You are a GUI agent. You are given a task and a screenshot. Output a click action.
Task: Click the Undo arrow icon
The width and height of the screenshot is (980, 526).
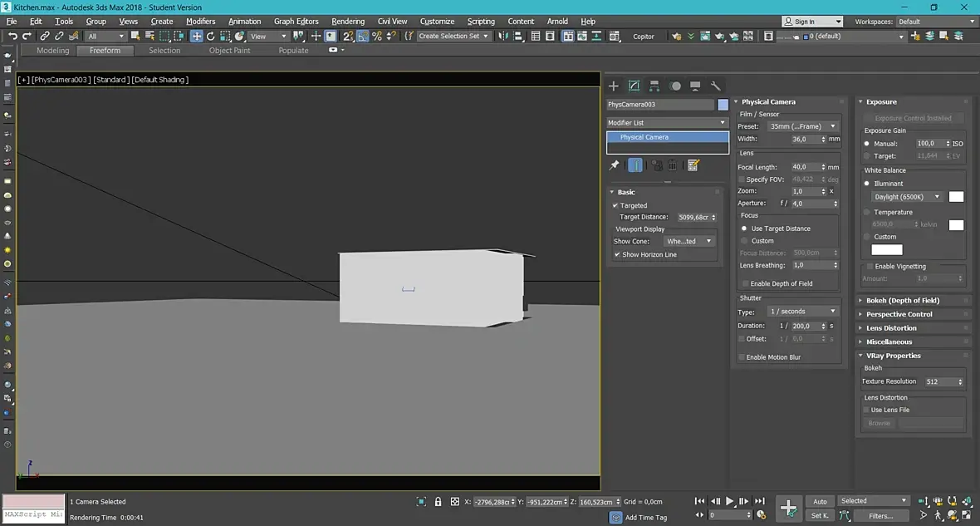tap(12, 36)
